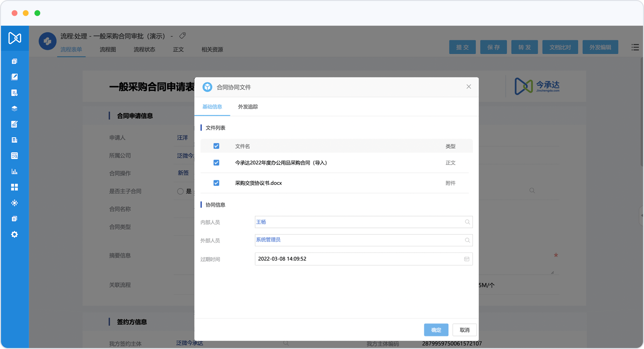Image resolution: width=644 pixels, height=349 pixels.
Task: Click search icon in 内部人员 field
Action: pos(467,222)
